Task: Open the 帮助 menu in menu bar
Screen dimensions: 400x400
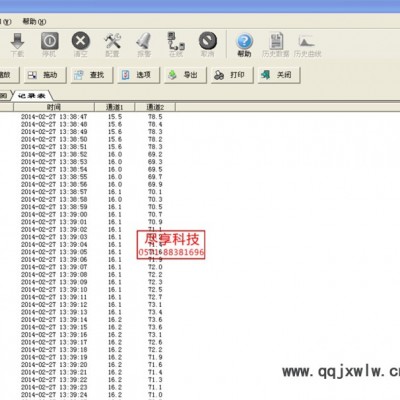Action: [x=34, y=22]
